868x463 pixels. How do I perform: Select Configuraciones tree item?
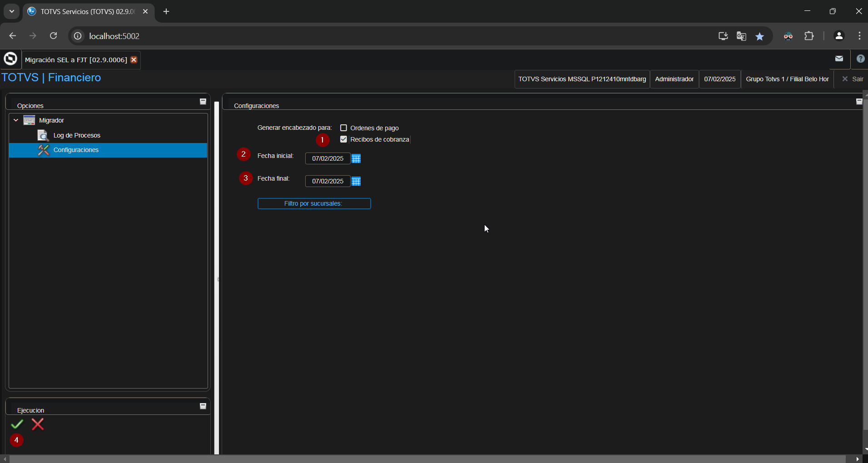[x=108, y=150]
